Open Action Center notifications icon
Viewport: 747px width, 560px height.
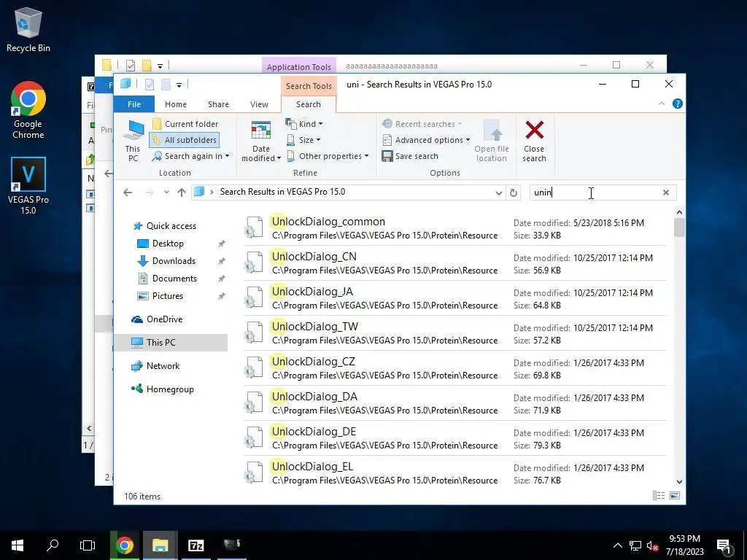[724, 546]
